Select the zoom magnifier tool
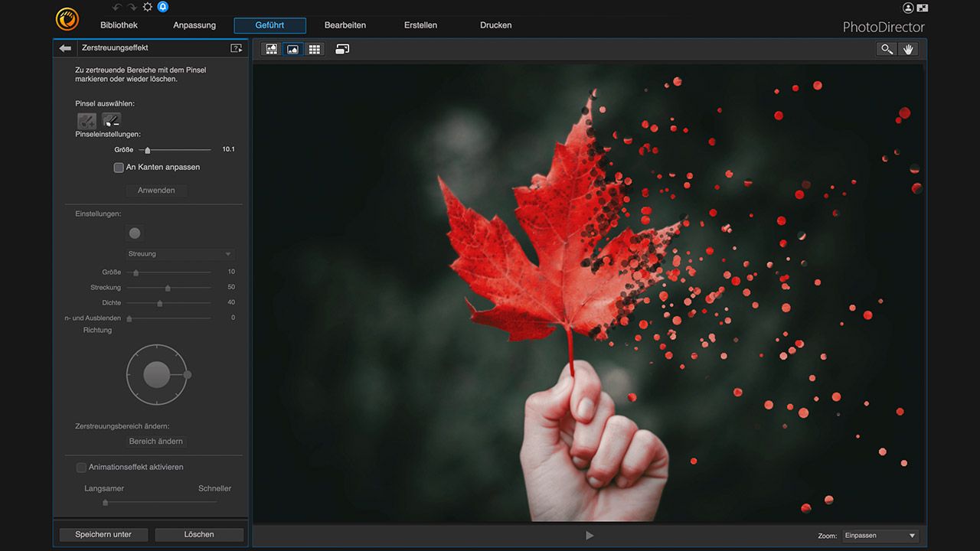Screen dimensions: 980x551 (x=887, y=49)
